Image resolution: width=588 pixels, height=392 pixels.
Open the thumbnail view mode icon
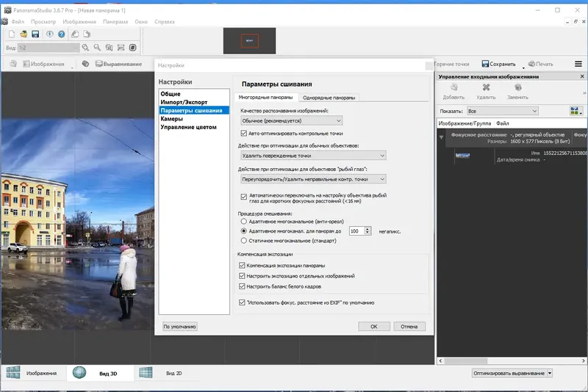click(x=576, y=111)
